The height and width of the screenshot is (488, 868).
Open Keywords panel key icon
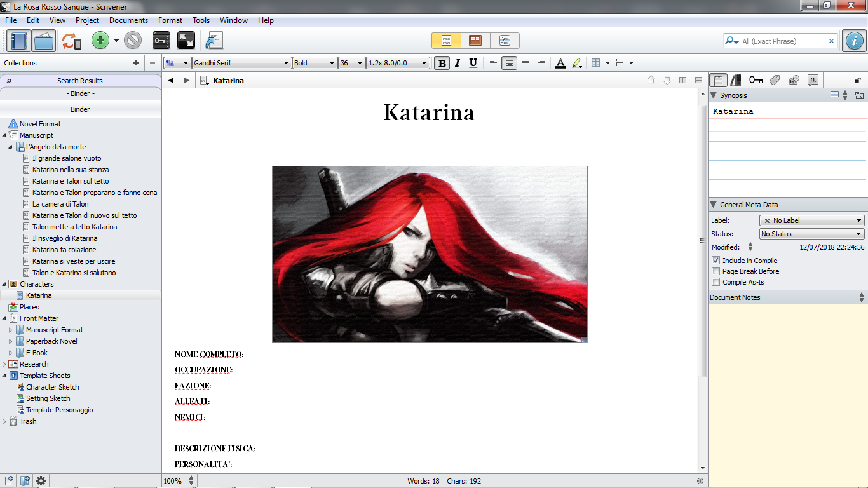(161, 41)
